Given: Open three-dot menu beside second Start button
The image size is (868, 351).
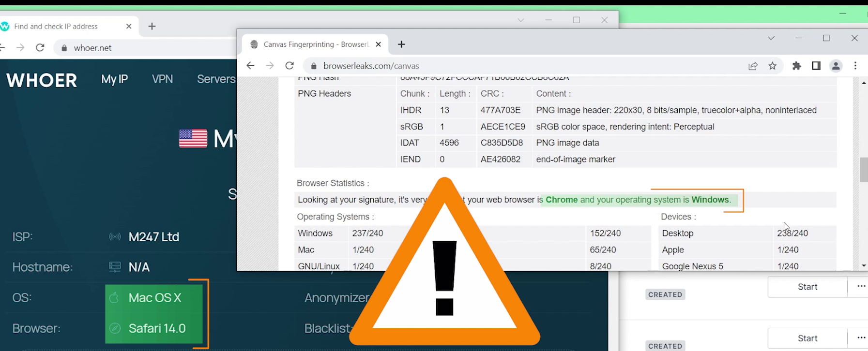Looking at the screenshot, I should click(x=860, y=338).
